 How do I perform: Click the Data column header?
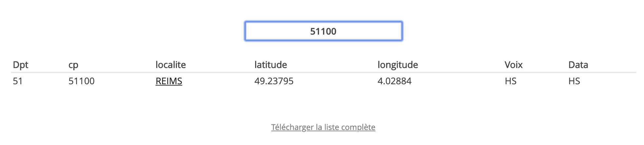tap(578, 65)
